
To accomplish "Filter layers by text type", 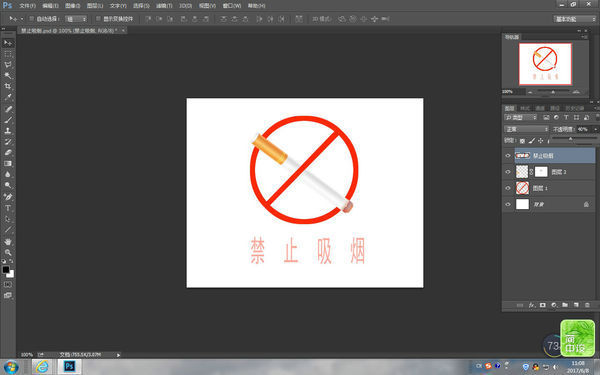I will pos(566,117).
